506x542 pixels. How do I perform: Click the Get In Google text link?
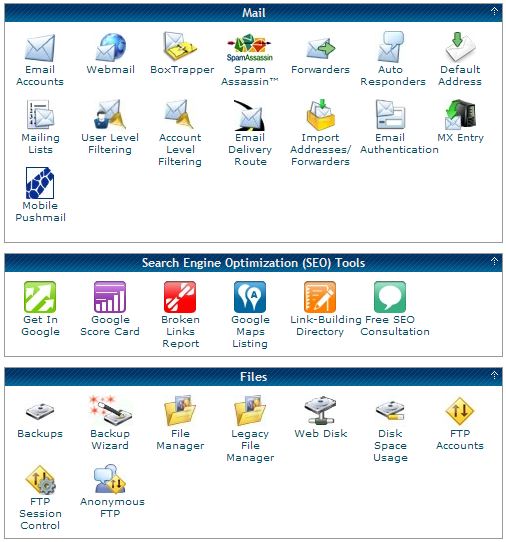40,325
